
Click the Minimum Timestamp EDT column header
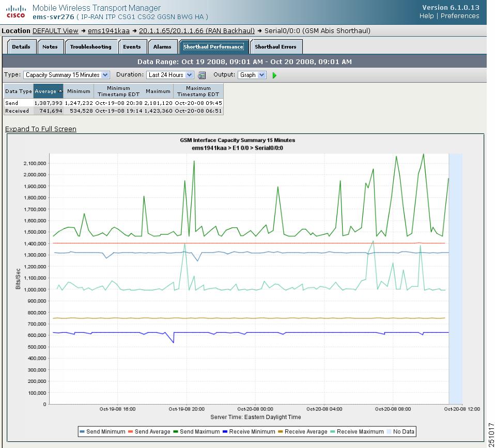point(118,91)
